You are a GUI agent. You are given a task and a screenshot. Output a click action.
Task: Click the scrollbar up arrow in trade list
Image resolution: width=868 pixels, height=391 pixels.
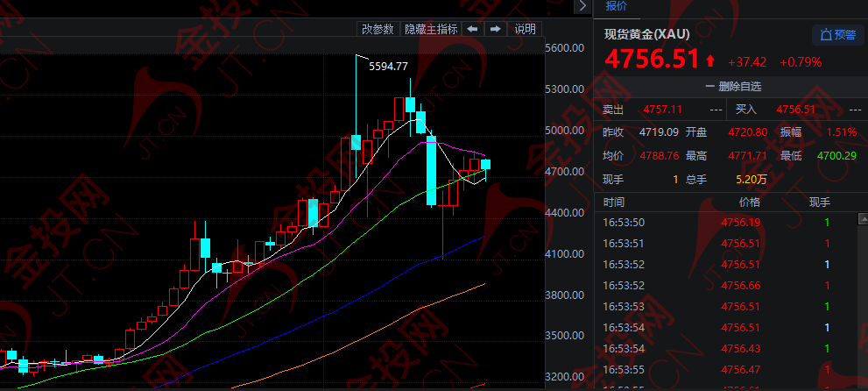point(863,219)
